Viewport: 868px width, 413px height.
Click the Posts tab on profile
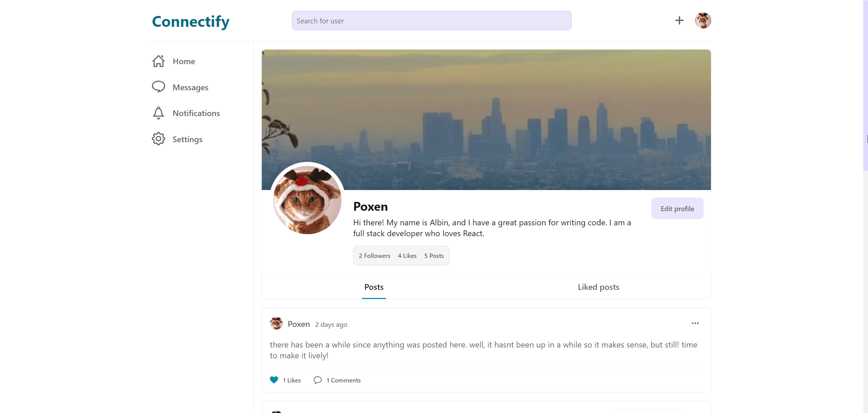pyautogui.click(x=374, y=287)
